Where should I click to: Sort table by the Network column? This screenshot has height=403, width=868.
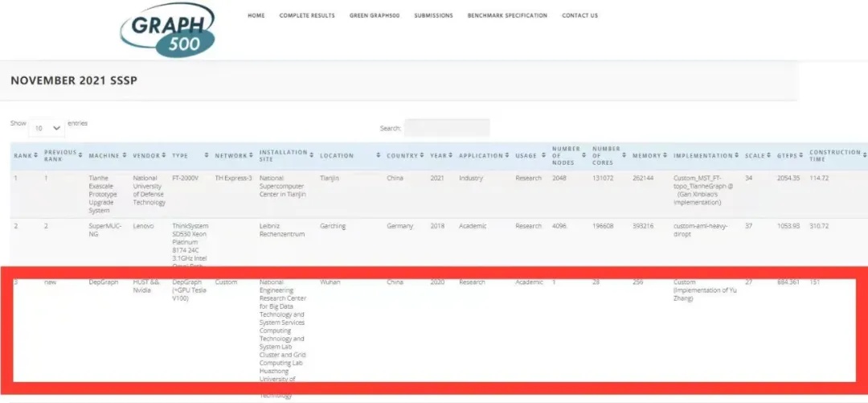(230, 155)
